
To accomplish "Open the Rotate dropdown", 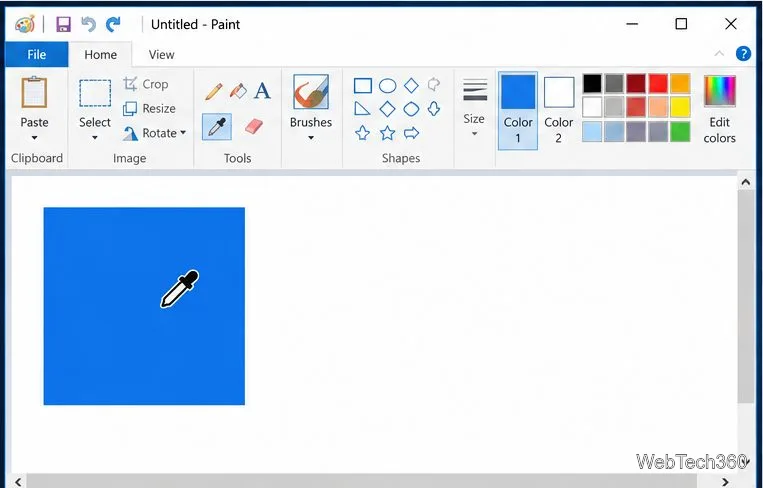I will (x=183, y=132).
